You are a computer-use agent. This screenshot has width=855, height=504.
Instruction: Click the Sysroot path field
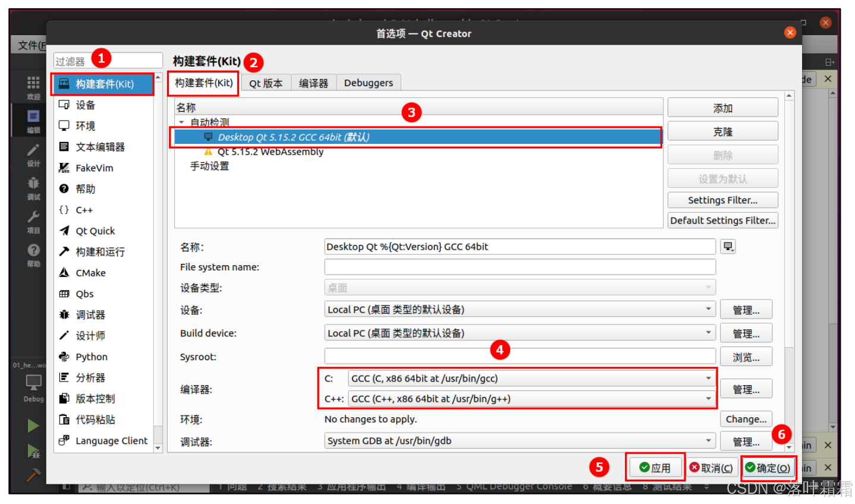520,357
